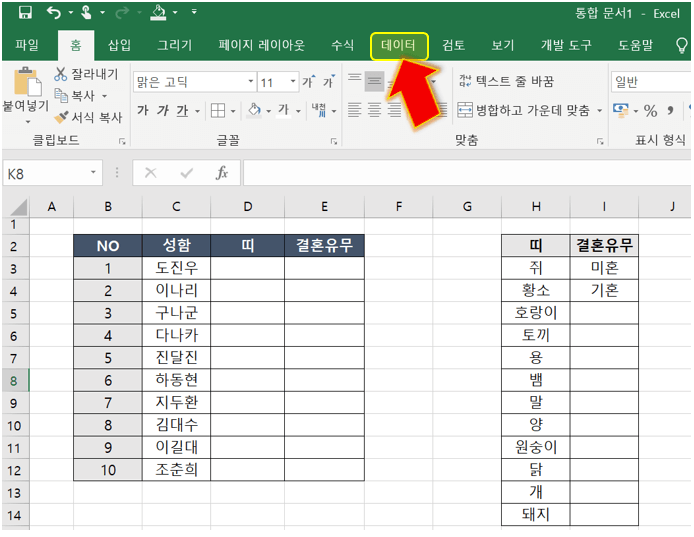The image size is (694, 537).
Task: Click the formula bar cancel X icon
Action: tap(150, 173)
